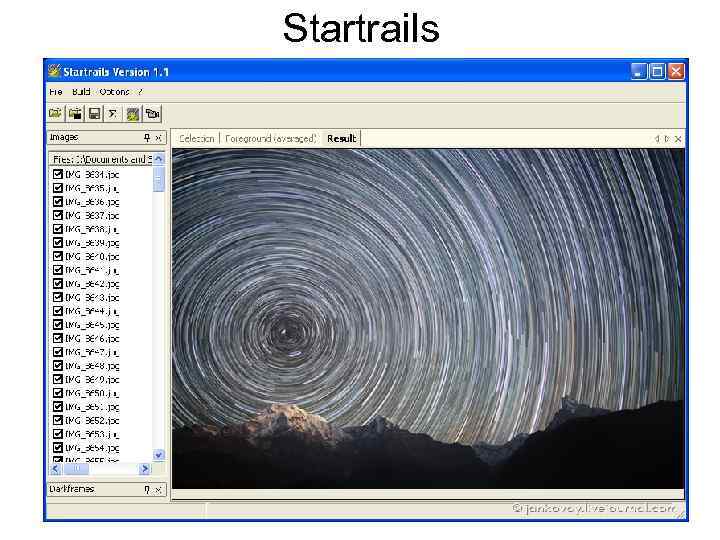720x540 pixels.
Task: Click the file list scroll down arrow
Action: click(158, 455)
